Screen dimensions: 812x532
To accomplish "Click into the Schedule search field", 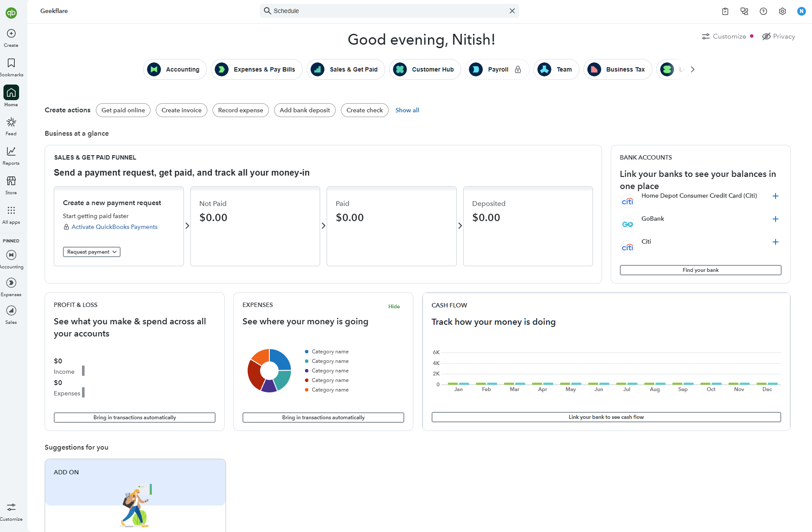I will (390, 11).
